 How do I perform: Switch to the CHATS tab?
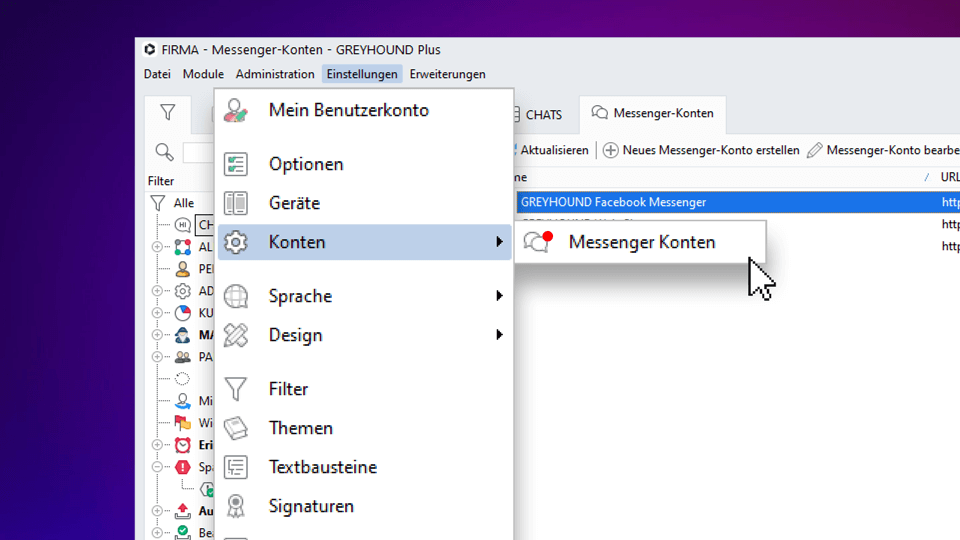(543, 114)
